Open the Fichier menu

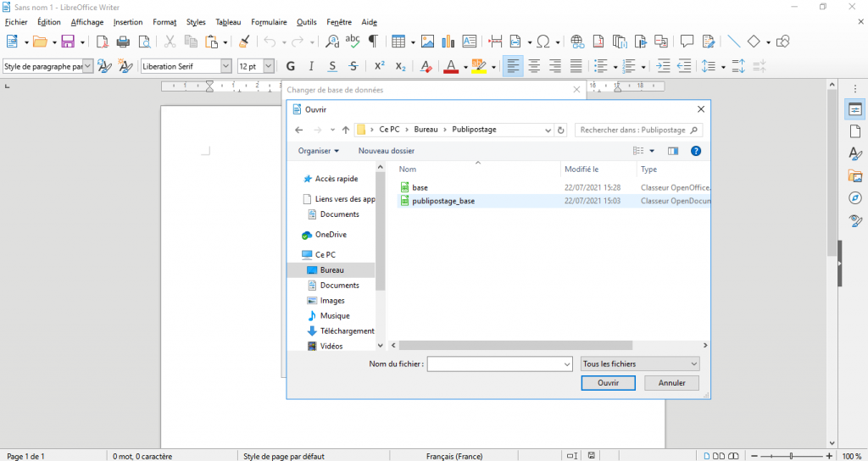click(16, 22)
